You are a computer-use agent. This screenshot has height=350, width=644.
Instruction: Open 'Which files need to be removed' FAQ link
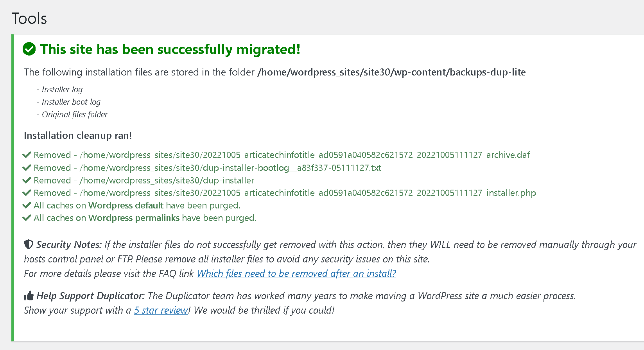coord(296,273)
